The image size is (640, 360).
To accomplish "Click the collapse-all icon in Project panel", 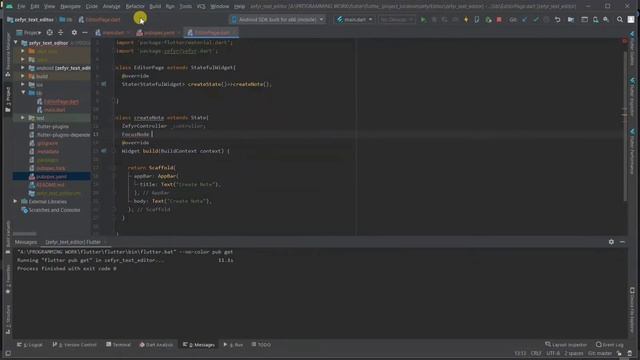I will pyautogui.click(x=60, y=32).
